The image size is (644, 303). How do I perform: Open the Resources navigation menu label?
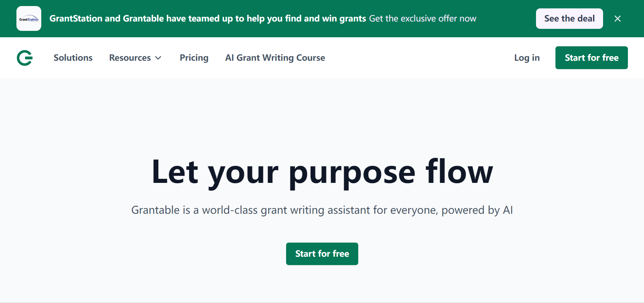point(130,58)
